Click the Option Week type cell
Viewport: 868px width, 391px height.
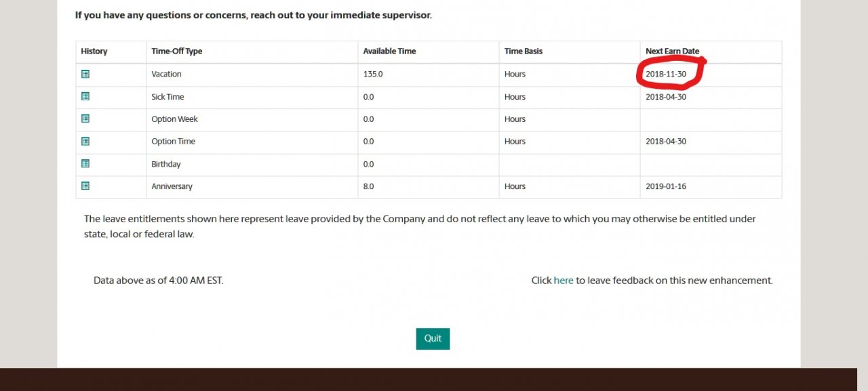pos(175,119)
